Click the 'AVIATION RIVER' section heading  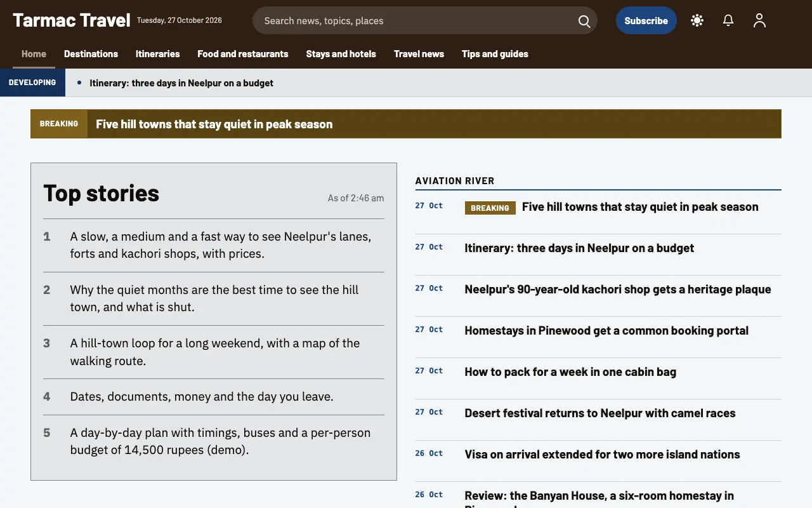(x=455, y=181)
